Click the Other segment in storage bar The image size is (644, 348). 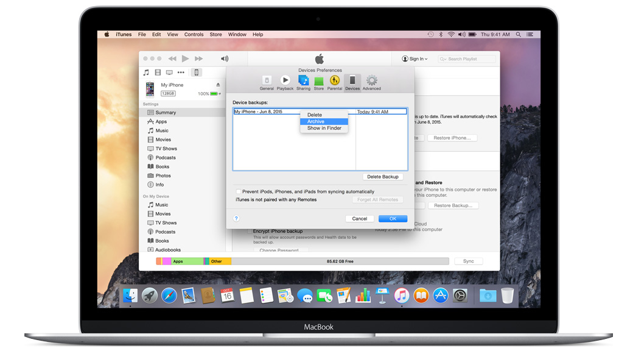220,261
